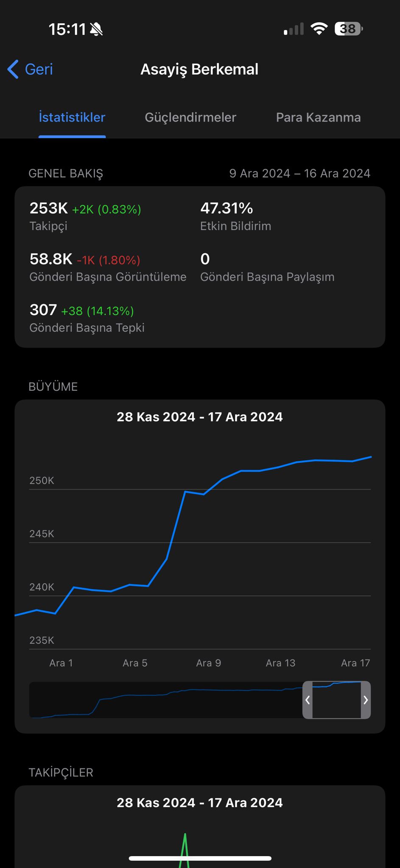Tap the green spike in Takipçiler chart

click(185, 850)
